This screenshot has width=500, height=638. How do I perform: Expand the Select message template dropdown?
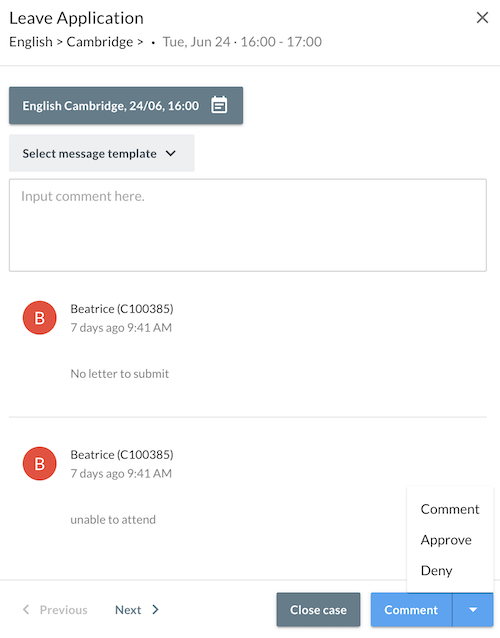[x=101, y=153]
